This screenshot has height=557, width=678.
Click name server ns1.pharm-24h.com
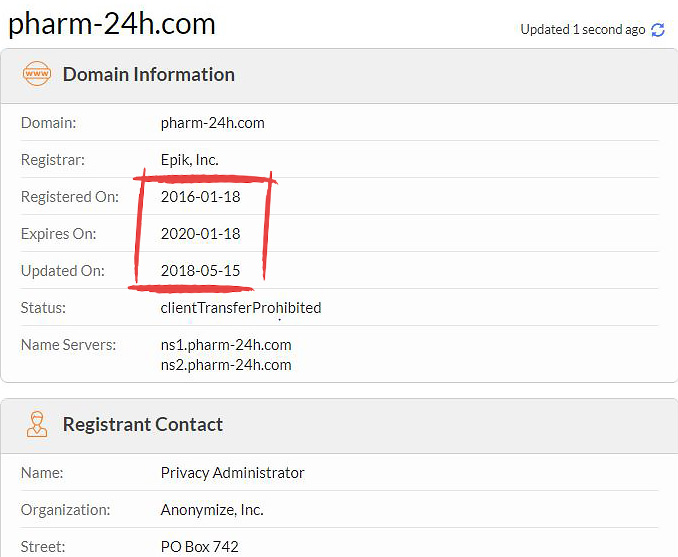click(226, 345)
